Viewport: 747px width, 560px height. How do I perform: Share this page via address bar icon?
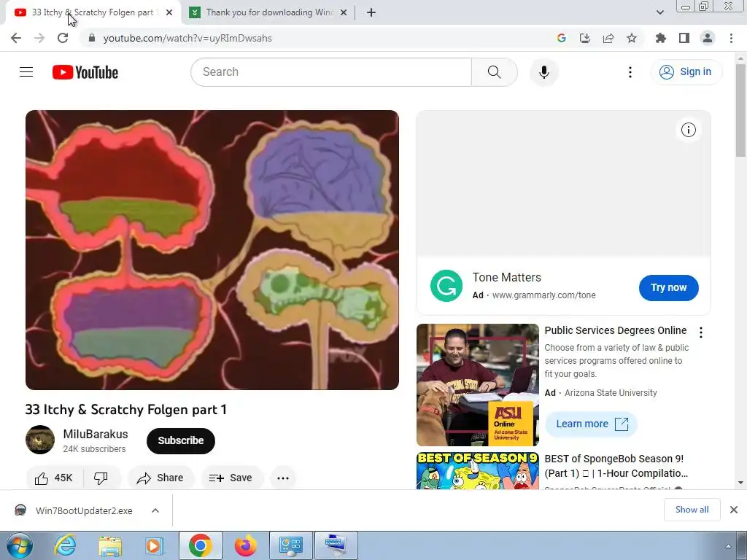[x=608, y=38]
